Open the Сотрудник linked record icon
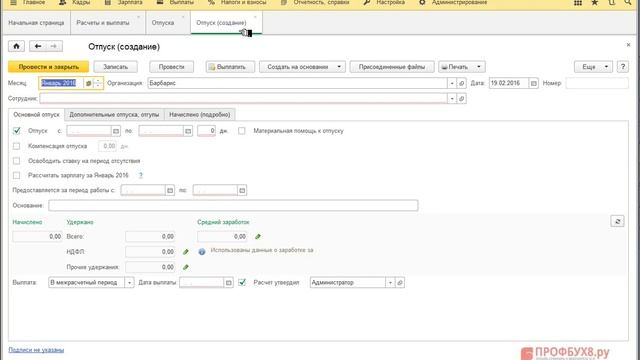640x360 pixels. pyautogui.click(x=462, y=98)
